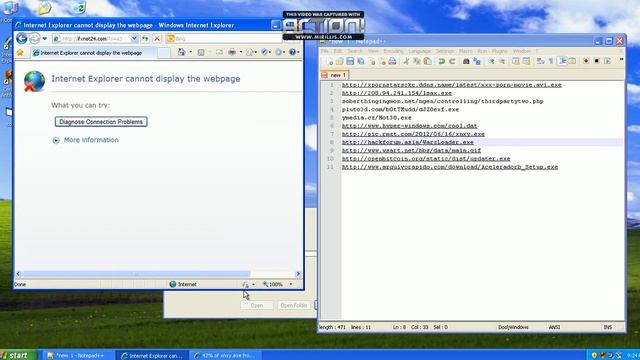Click the hackforum Warzloader.exe link on line 8
The height and width of the screenshot is (360, 640).
pos(408,142)
